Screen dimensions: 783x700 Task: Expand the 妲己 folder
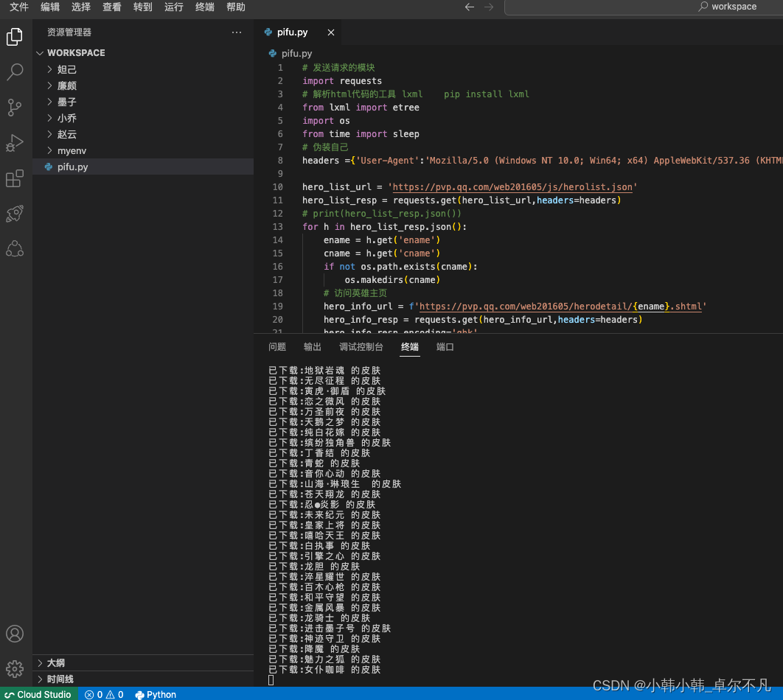pyautogui.click(x=143, y=69)
